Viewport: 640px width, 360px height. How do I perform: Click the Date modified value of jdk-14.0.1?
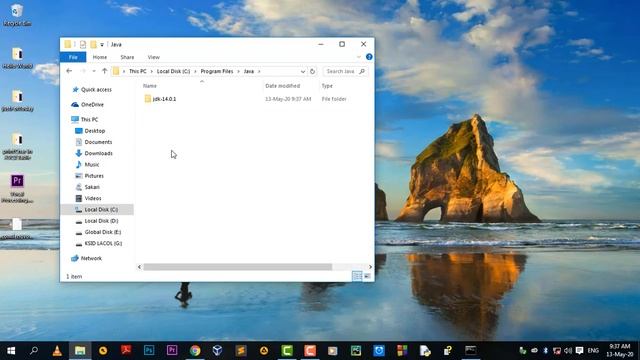(x=288, y=99)
